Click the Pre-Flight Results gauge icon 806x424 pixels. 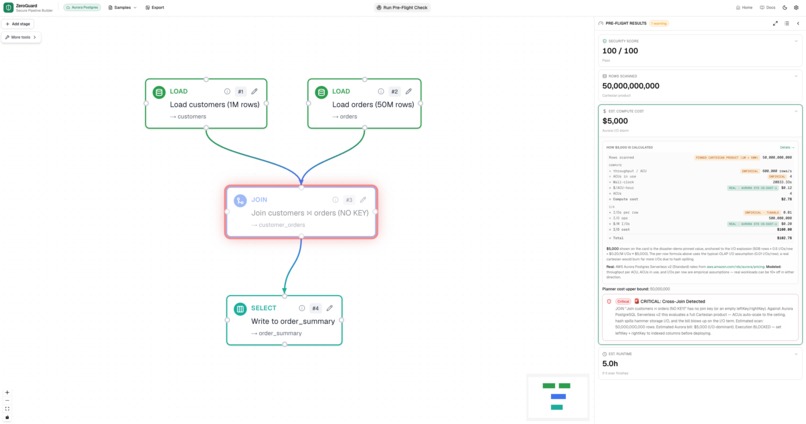tap(601, 24)
